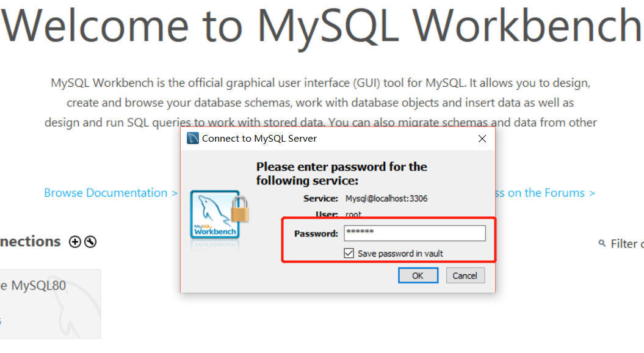Create a new connection using the plus icon
Viewport: 644px width, 353px height.
click(74, 241)
